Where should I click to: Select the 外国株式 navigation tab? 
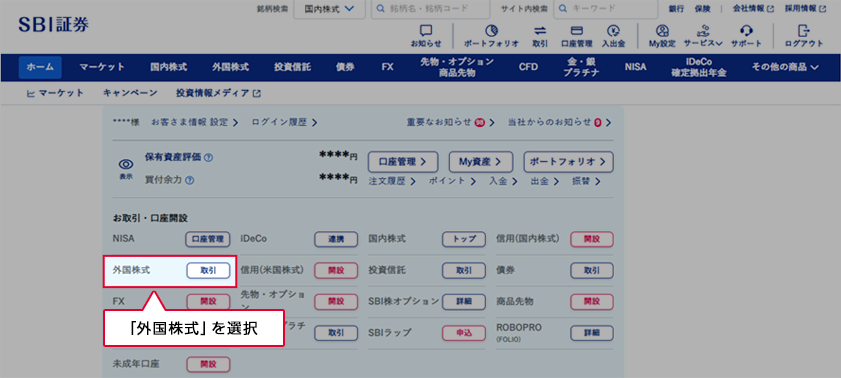click(230, 67)
